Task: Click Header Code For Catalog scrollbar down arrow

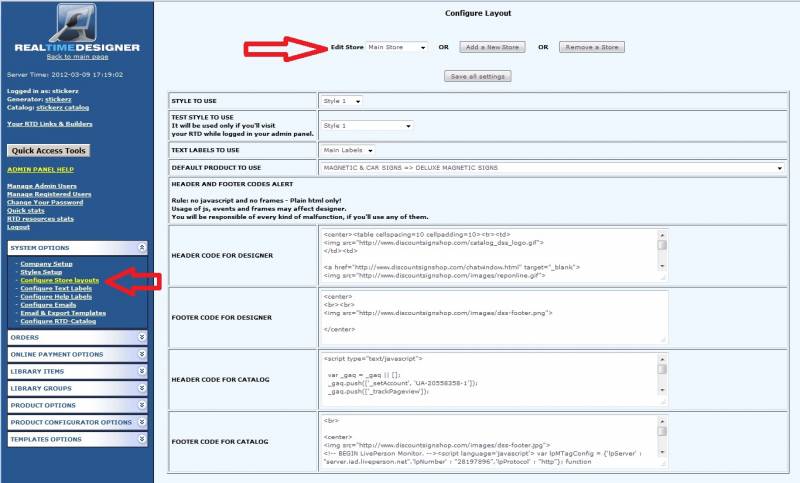Action: (662, 390)
